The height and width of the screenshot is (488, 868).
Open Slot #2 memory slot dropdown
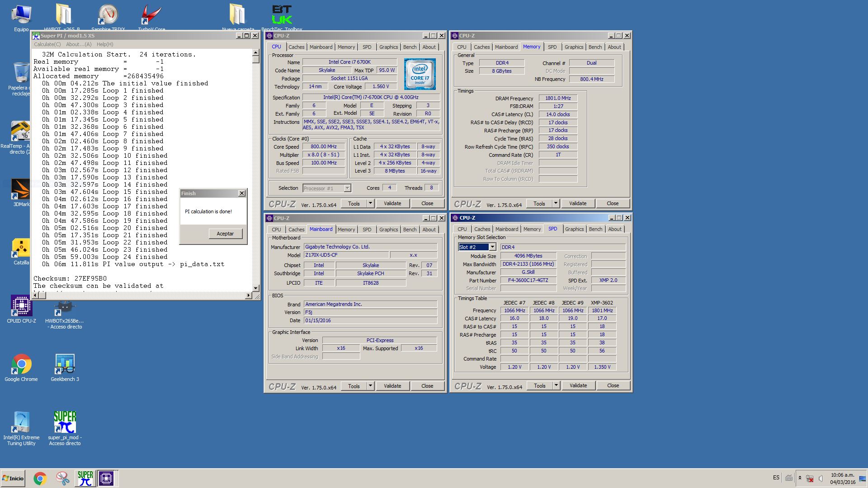tap(492, 247)
